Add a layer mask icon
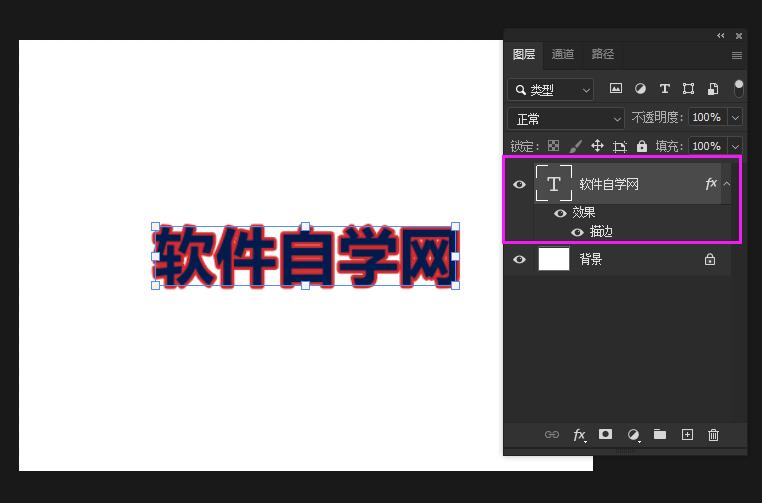The width and height of the screenshot is (762, 503). pyautogui.click(x=606, y=434)
